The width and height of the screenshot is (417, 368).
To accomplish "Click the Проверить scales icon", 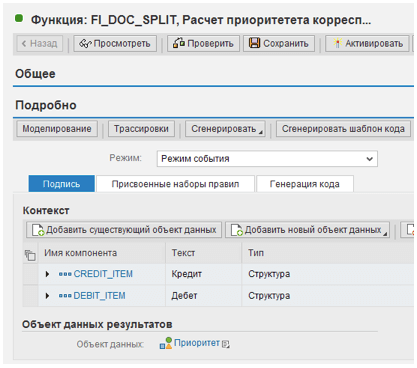I will click(179, 43).
